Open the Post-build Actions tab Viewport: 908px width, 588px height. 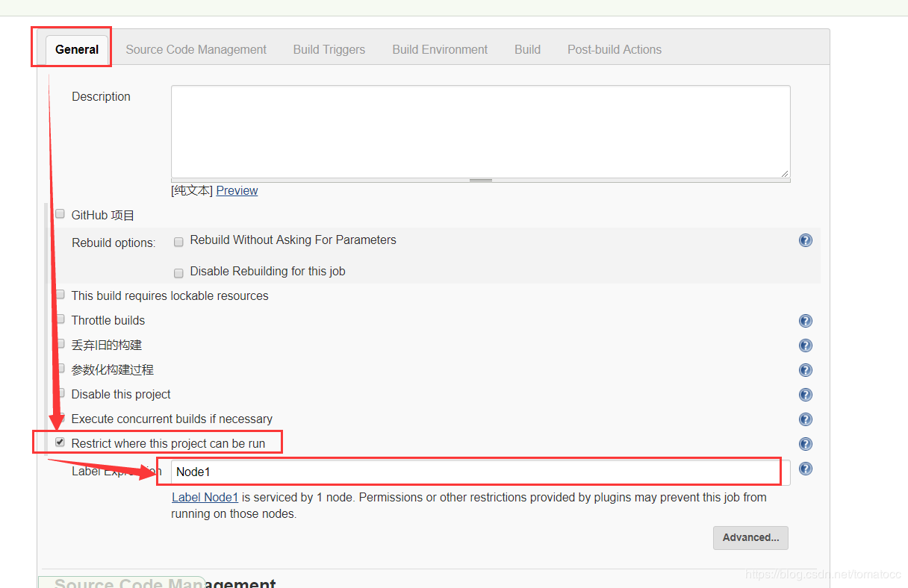615,49
